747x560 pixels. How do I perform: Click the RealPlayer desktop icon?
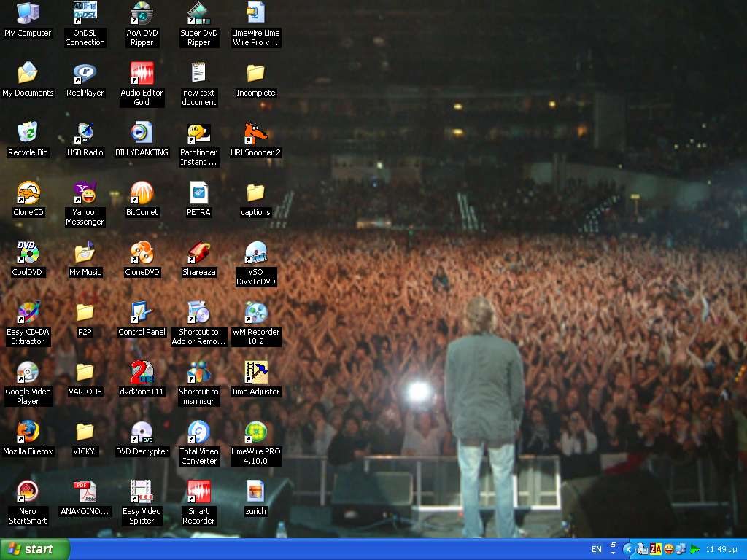[x=85, y=74]
